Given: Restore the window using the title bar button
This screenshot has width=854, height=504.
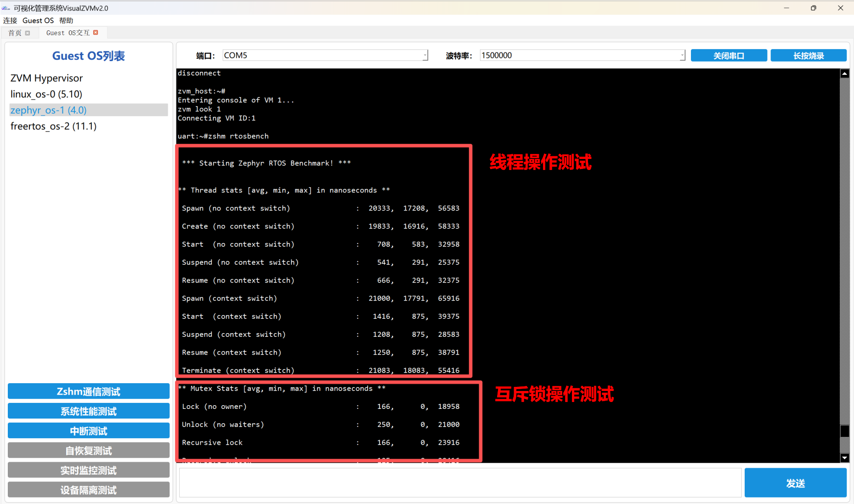Looking at the screenshot, I should (813, 8).
